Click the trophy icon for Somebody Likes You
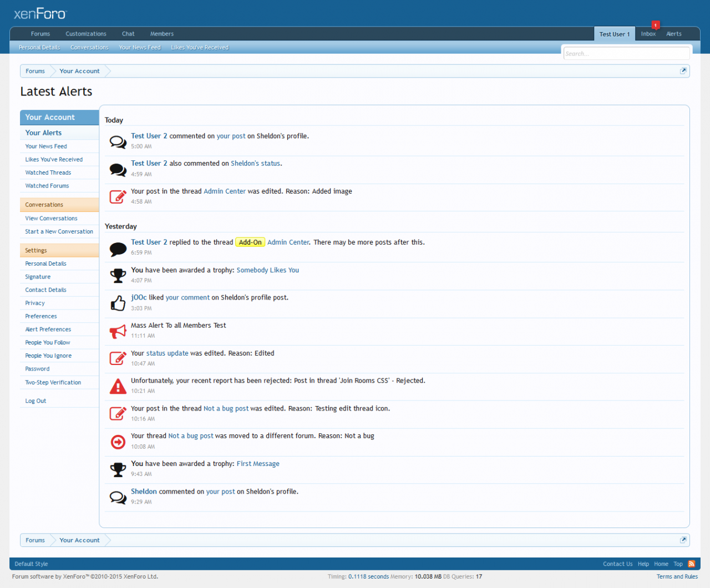Image resolution: width=710 pixels, height=588 pixels. 118,276
